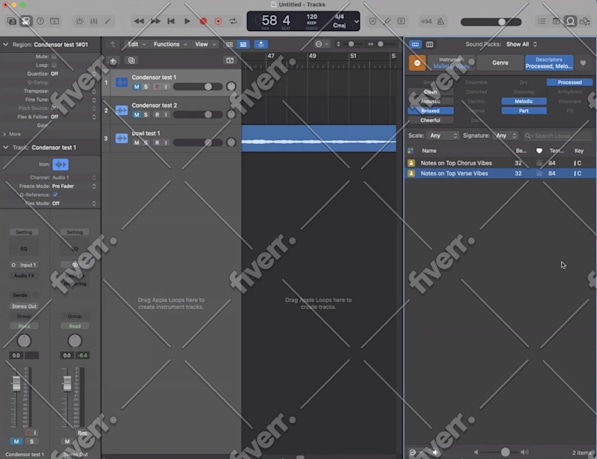Open the Mixer button in the control bar
This screenshot has width=597, height=459.
click(x=94, y=21)
